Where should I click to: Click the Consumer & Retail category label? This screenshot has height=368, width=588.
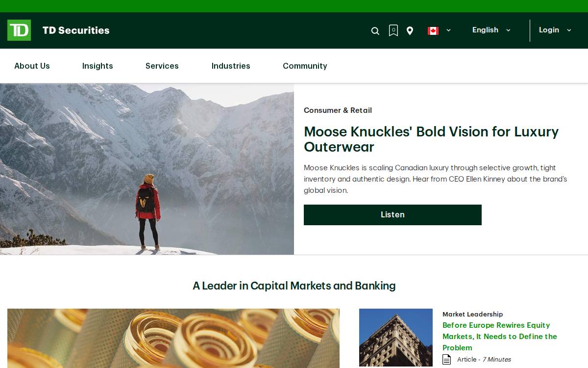click(338, 110)
